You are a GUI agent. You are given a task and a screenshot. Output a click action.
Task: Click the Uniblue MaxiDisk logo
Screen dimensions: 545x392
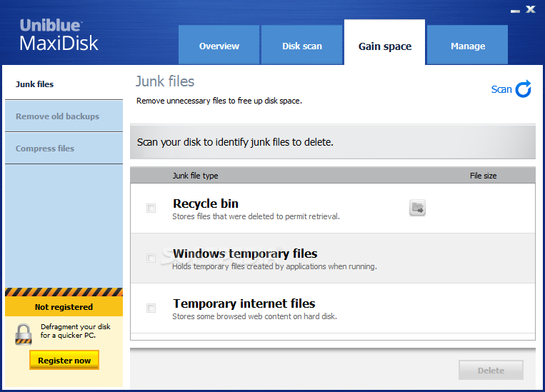pos(59,35)
